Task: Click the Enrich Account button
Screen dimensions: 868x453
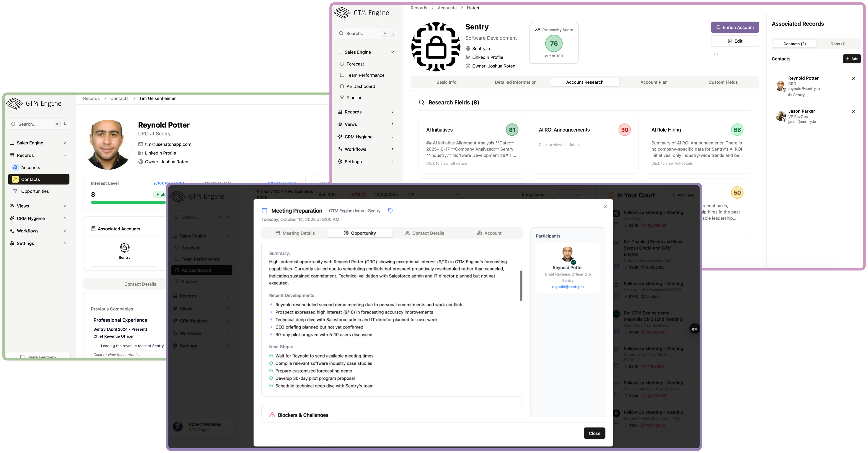Action: click(x=735, y=27)
